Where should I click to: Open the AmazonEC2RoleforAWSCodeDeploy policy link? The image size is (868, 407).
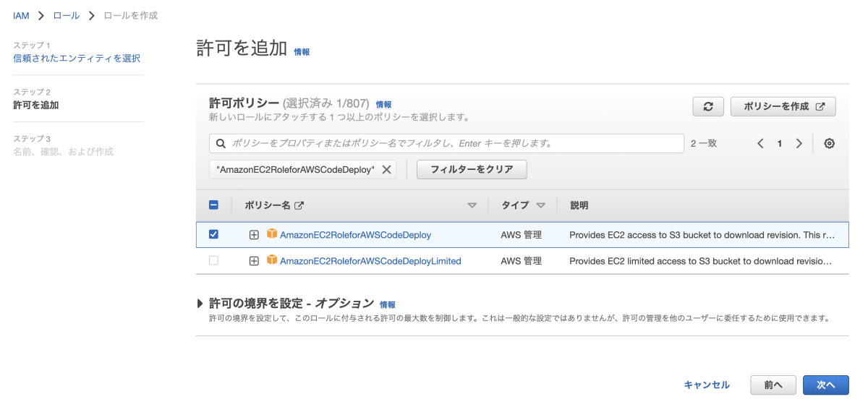(355, 234)
